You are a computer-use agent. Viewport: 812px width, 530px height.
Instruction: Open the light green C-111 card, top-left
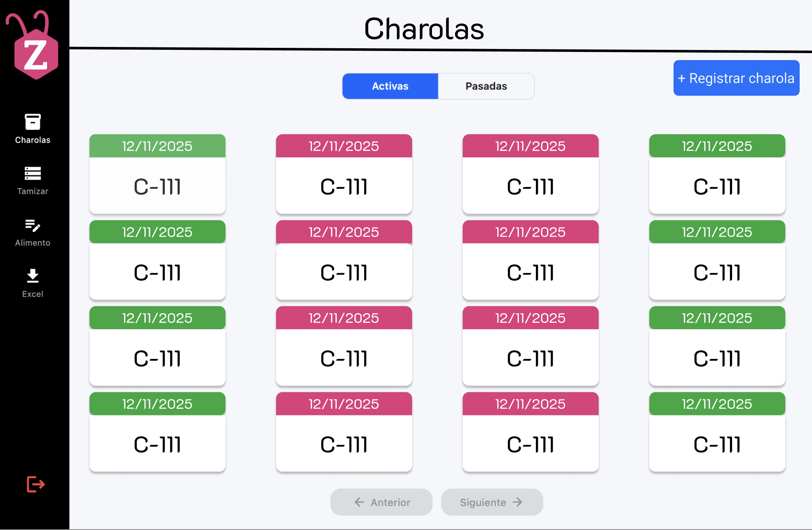(157, 174)
